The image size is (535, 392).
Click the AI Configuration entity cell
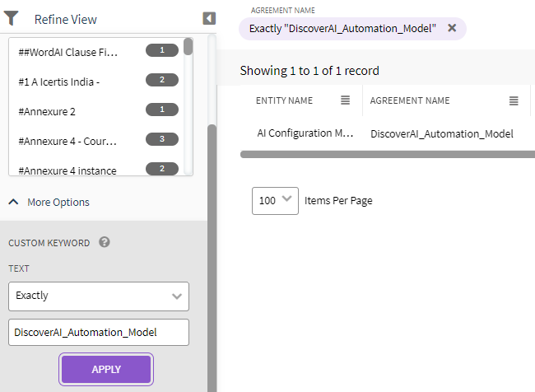pyautogui.click(x=305, y=133)
